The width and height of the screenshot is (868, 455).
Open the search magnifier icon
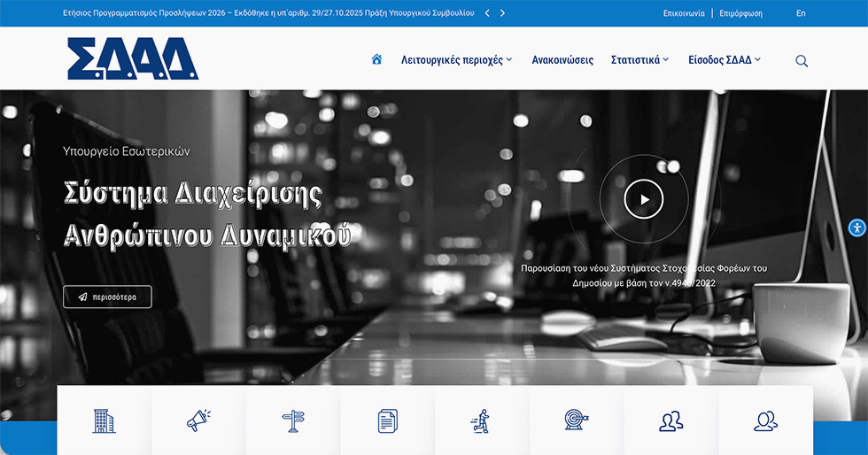802,61
